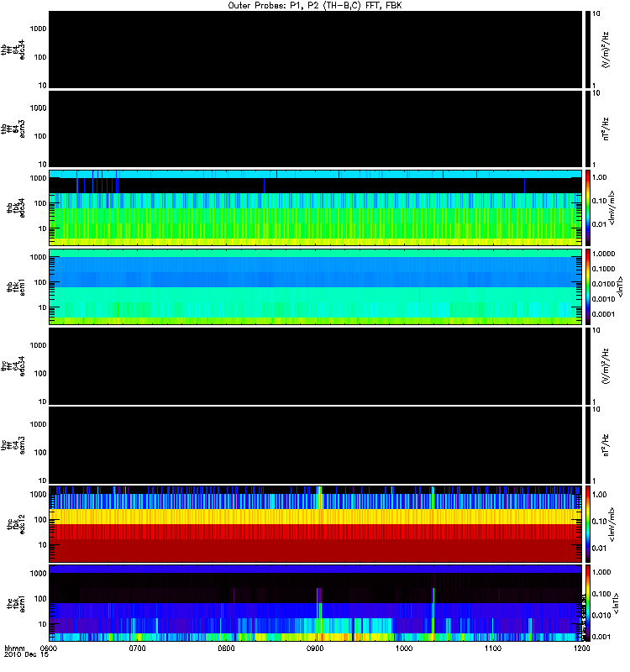This screenshot has height=672, width=630.
Task: Click the empty thc fff 64 edc34 panel
Action: [315, 366]
